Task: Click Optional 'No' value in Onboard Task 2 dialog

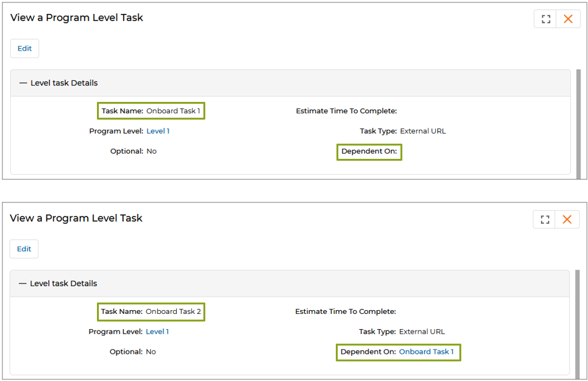Action: (x=151, y=352)
